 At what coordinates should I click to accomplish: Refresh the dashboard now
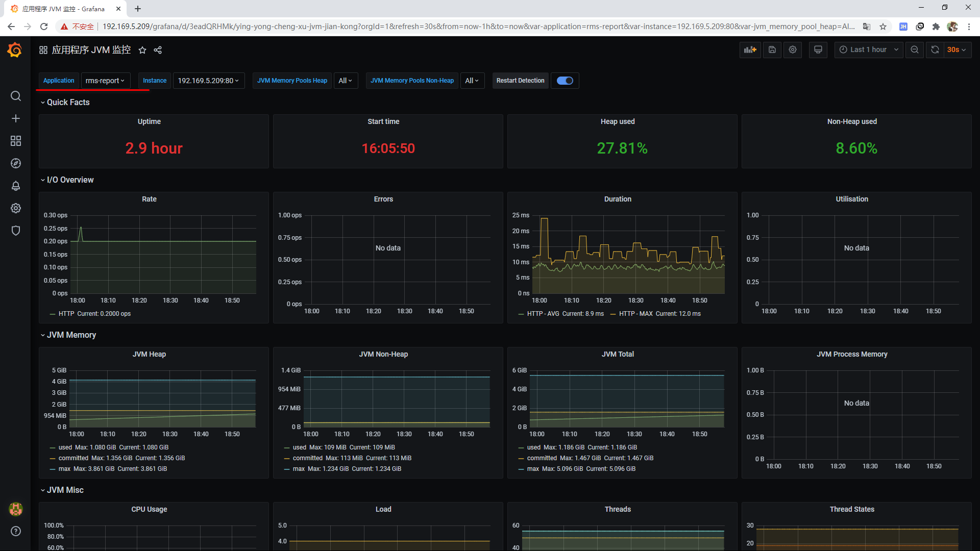[935, 49]
